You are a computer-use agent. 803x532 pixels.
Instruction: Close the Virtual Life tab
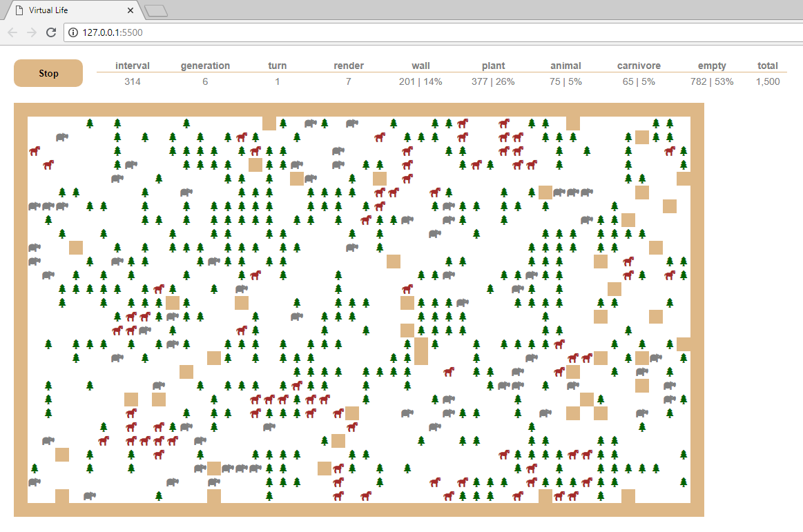click(x=131, y=10)
